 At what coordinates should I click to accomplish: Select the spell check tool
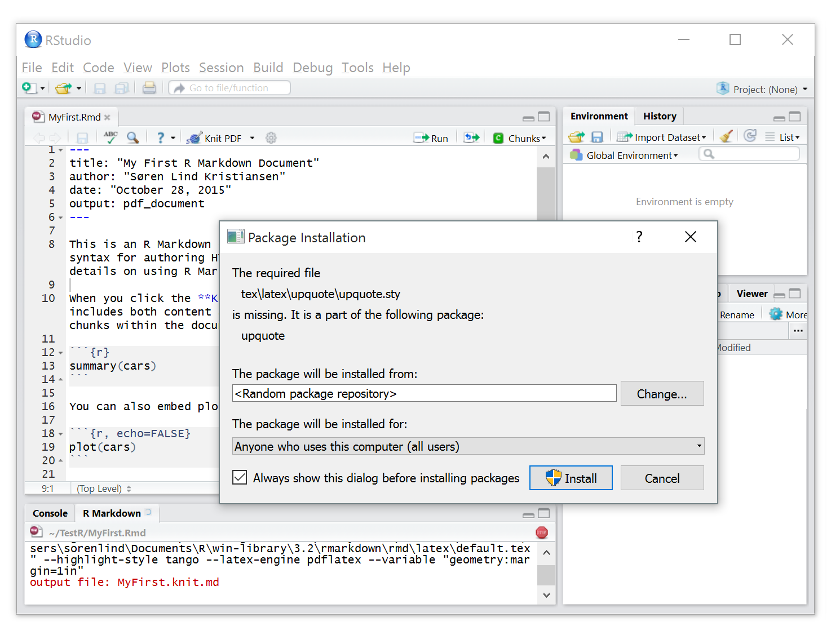110,137
